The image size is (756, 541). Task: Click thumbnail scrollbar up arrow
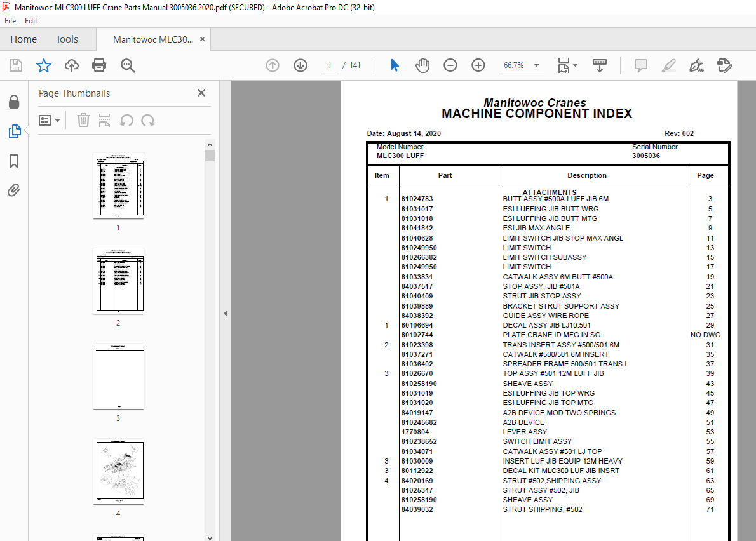(210, 145)
